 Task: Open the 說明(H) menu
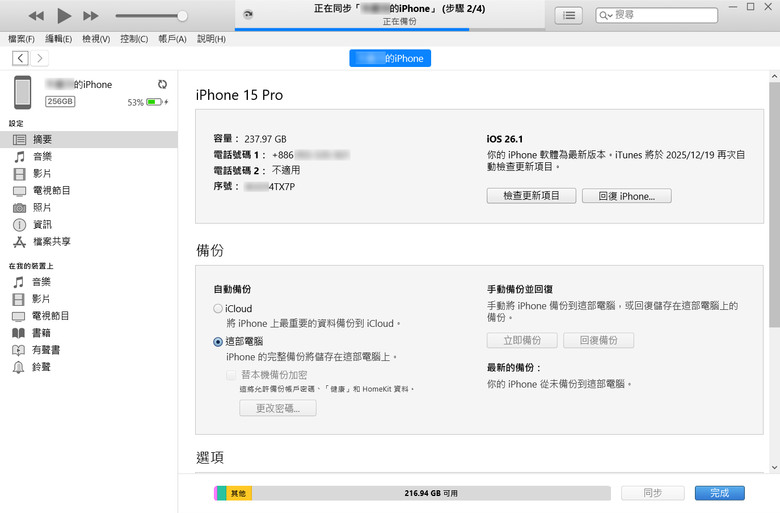click(x=211, y=39)
